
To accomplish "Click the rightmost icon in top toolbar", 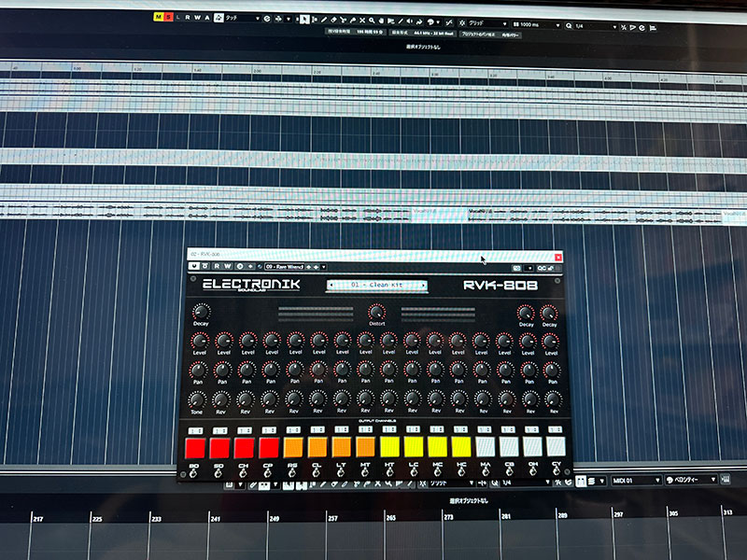I will tap(653, 28).
